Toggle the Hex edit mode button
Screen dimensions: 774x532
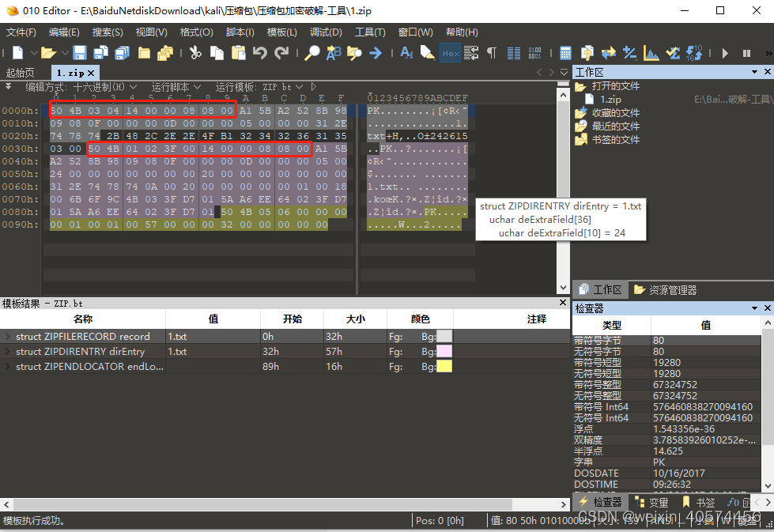click(450, 53)
